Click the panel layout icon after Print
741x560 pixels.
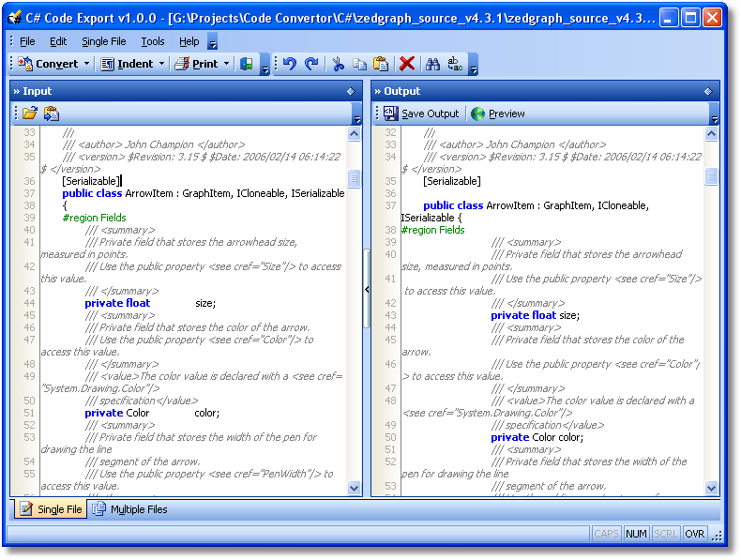246,64
